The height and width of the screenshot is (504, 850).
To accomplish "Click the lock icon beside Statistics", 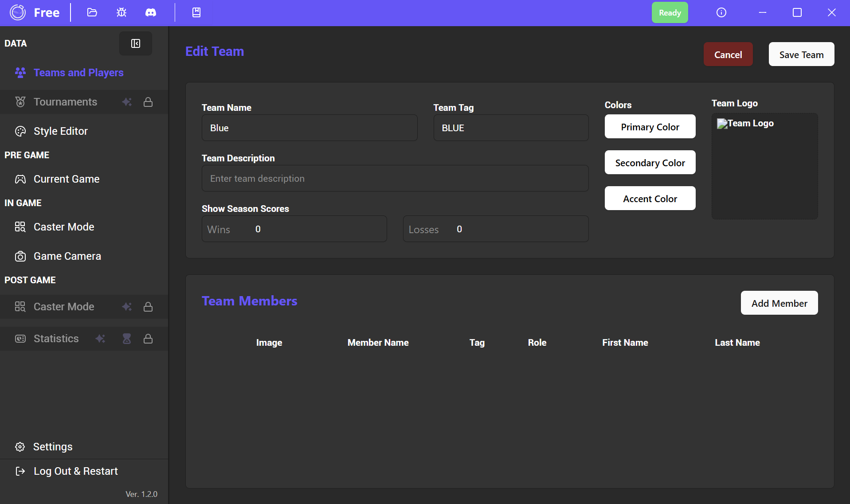I will coord(148,339).
